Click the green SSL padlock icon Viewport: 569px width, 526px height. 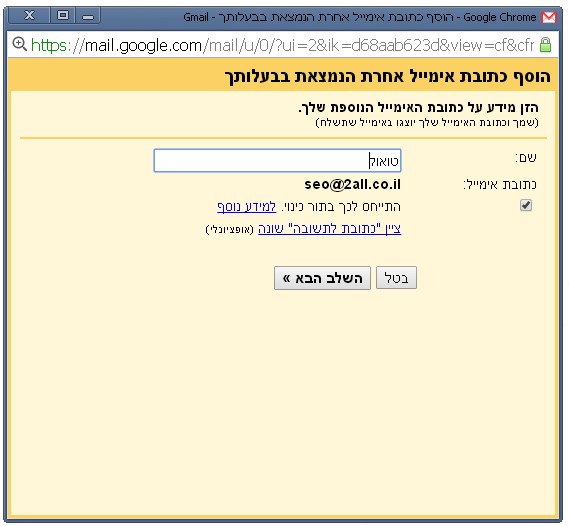point(545,45)
